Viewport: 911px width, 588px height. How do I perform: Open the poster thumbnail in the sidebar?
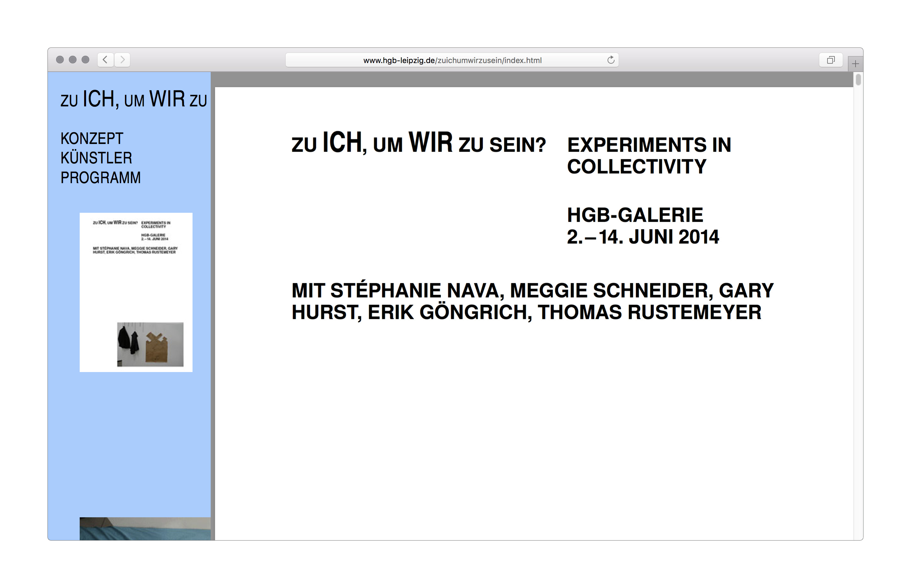click(136, 292)
